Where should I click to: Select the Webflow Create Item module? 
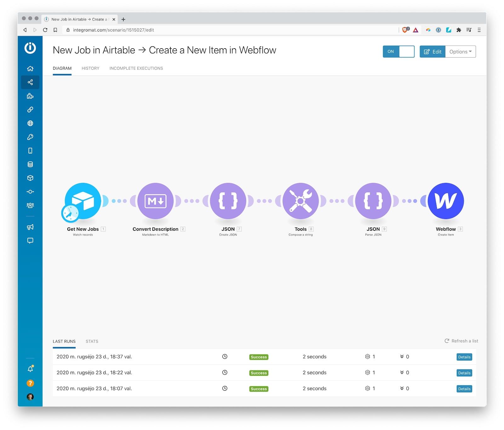(446, 201)
